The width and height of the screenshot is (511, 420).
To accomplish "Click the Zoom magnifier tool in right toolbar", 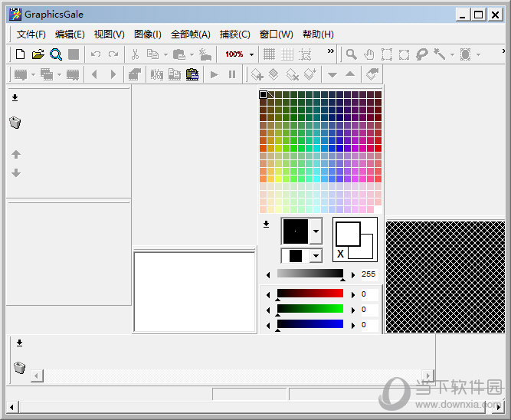I will (351, 54).
